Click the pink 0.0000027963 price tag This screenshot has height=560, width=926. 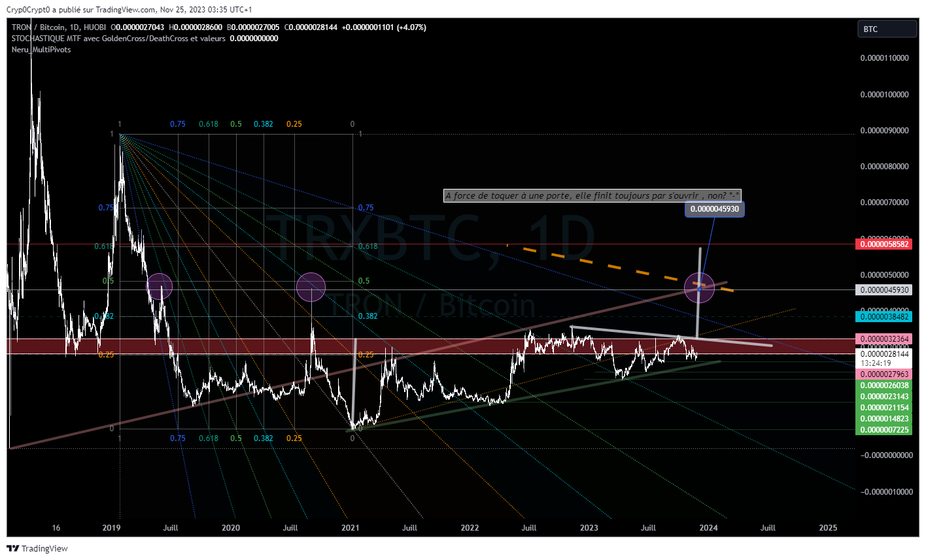tap(884, 374)
